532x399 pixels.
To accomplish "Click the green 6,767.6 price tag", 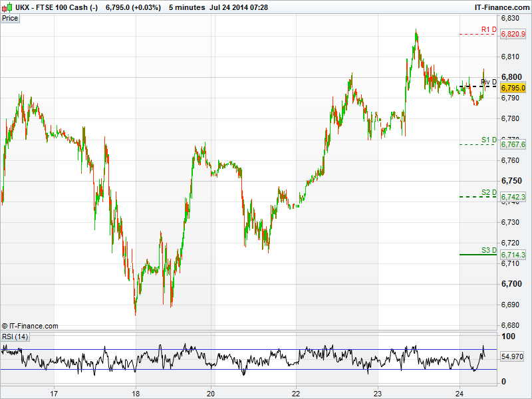I will pos(513,144).
